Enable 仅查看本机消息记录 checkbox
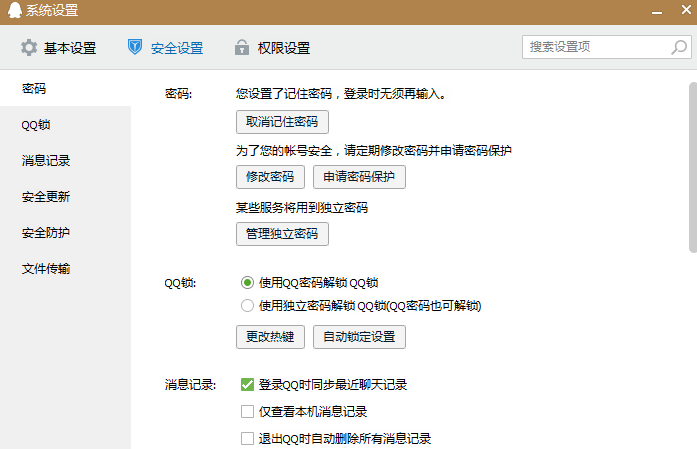This screenshot has width=697, height=449. coord(247,412)
